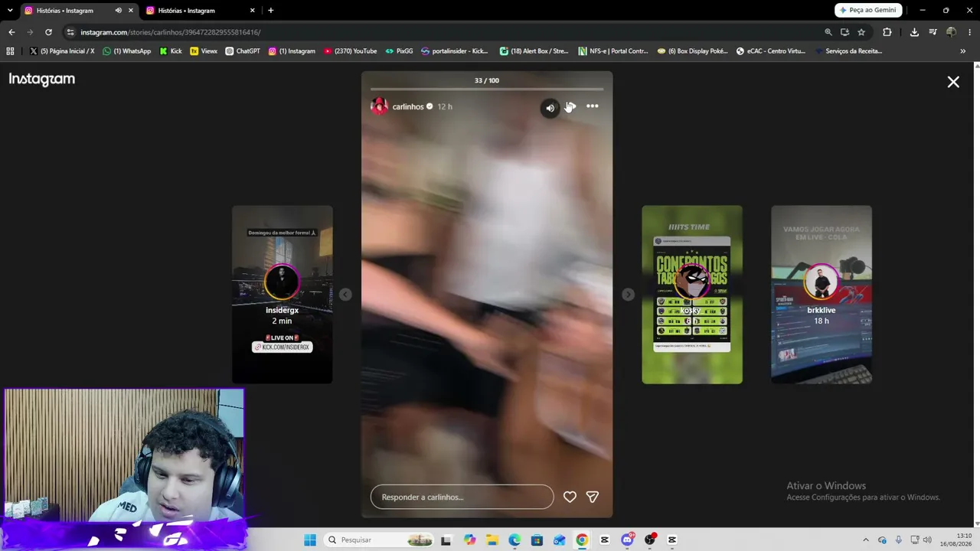This screenshot has height=551, width=980.
Task: Open Microsoft Edge from the taskbar
Action: 514,540
